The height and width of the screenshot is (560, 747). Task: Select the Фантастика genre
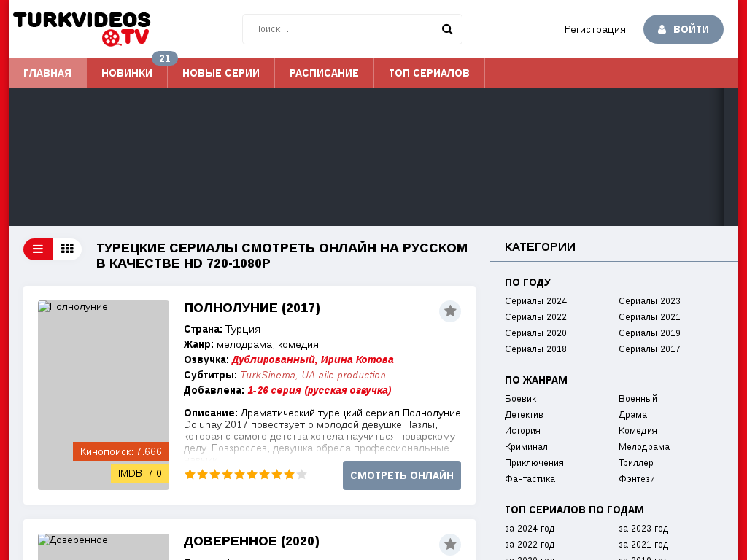[x=530, y=479]
